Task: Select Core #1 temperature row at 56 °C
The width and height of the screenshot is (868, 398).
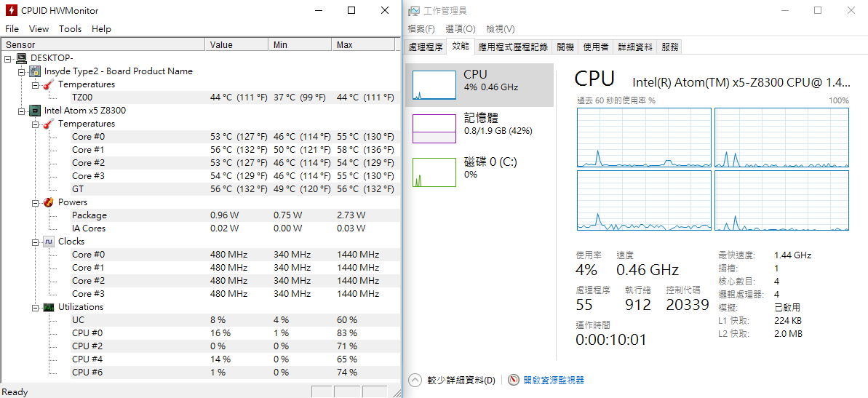Action: click(235, 149)
